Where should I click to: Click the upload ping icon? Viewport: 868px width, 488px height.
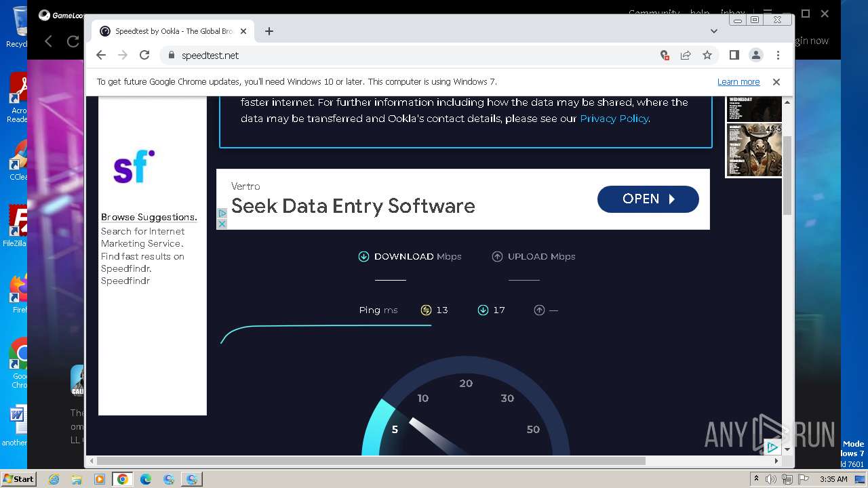click(539, 310)
